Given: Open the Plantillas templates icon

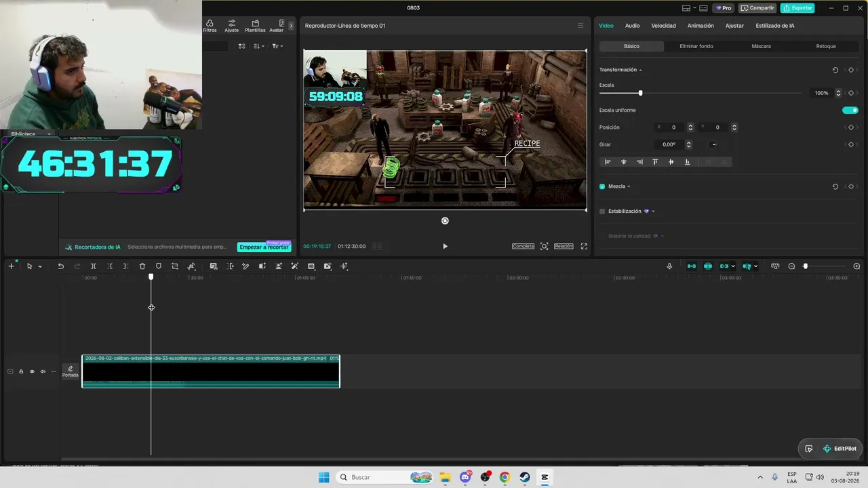Looking at the screenshot, I should (x=255, y=26).
